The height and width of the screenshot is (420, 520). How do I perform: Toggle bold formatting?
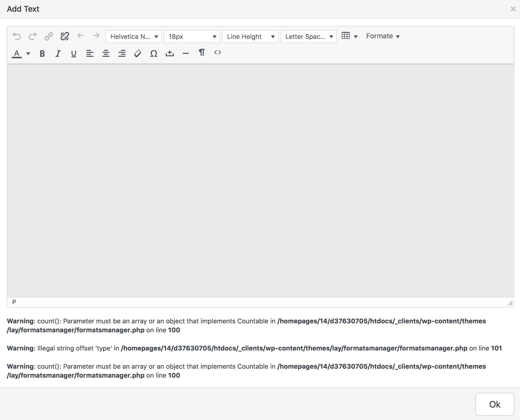pos(42,54)
